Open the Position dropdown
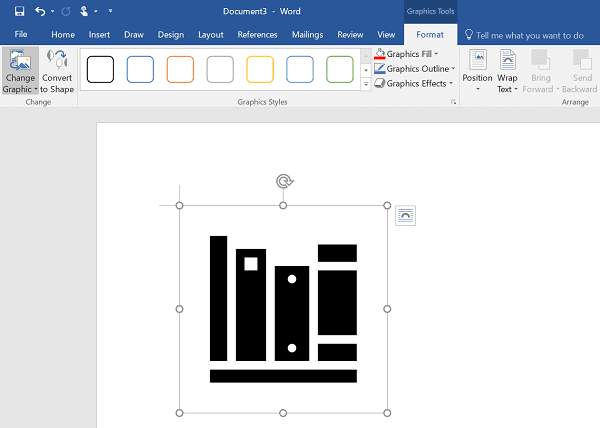 click(x=477, y=71)
